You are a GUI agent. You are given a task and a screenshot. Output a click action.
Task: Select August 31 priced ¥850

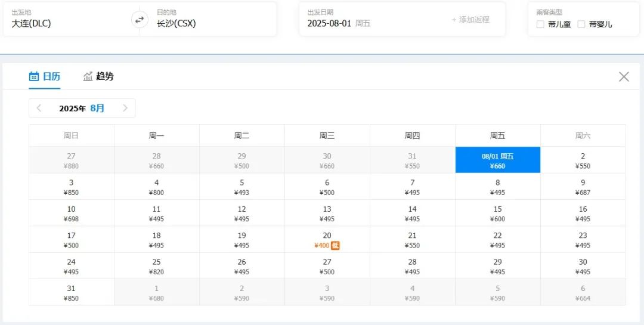coord(72,293)
